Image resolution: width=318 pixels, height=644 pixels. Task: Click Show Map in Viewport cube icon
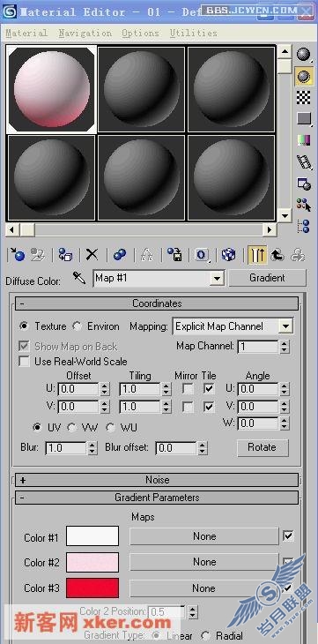[228, 255]
